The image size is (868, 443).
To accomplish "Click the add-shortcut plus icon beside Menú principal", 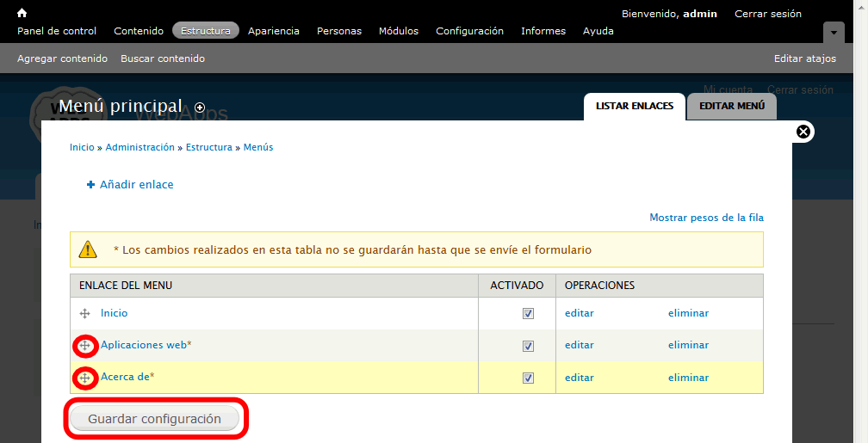I will (x=200, y=108).
